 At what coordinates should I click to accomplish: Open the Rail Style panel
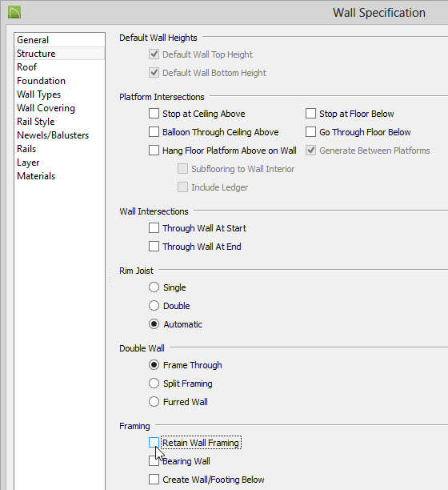click(x=35, y=122)
